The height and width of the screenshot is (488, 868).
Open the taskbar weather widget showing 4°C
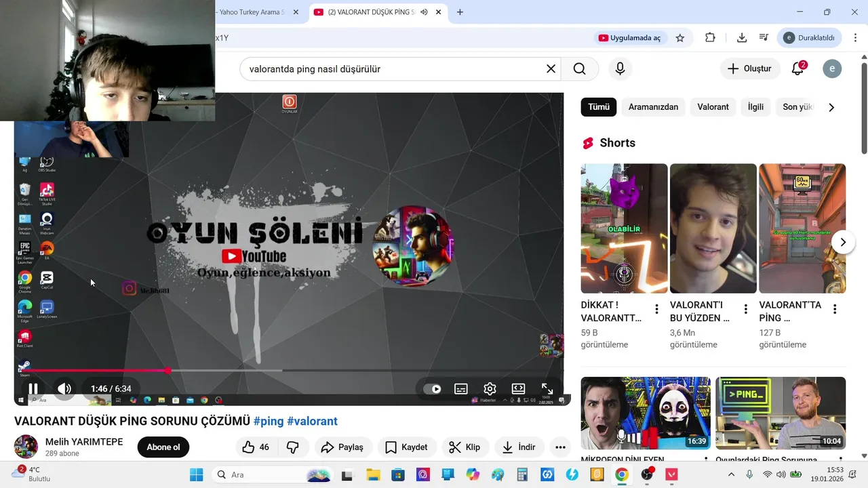coord(31,474)
